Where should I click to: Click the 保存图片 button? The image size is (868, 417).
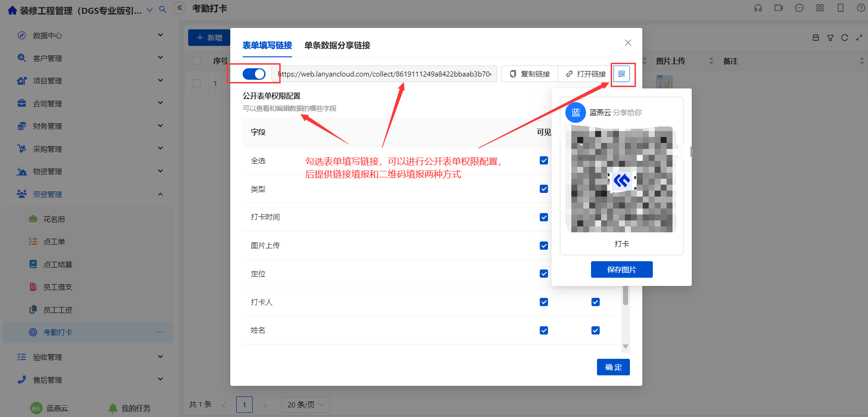point(622,269)
